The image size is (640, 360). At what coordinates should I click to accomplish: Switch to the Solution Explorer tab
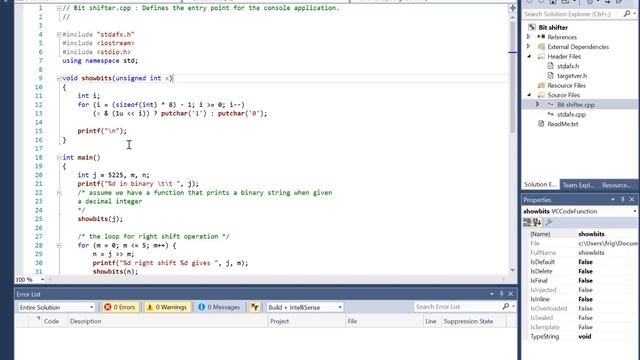point(540,185)
